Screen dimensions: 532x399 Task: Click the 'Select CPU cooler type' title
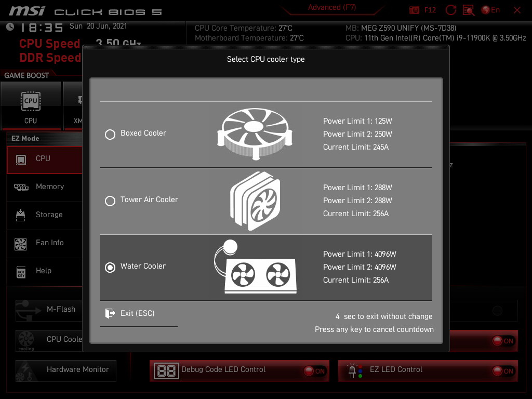click(265, 59)
